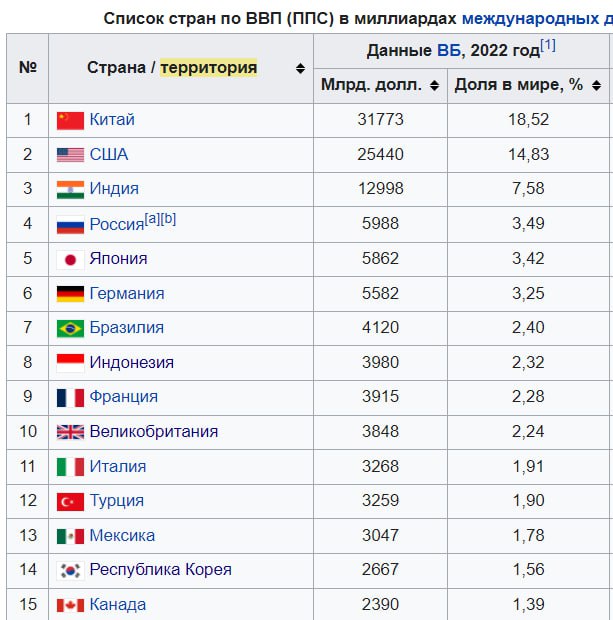The image size is (613, 620).
Task: Open the Мексика country link
Action: pyautogui.click(x=122, y=535)
